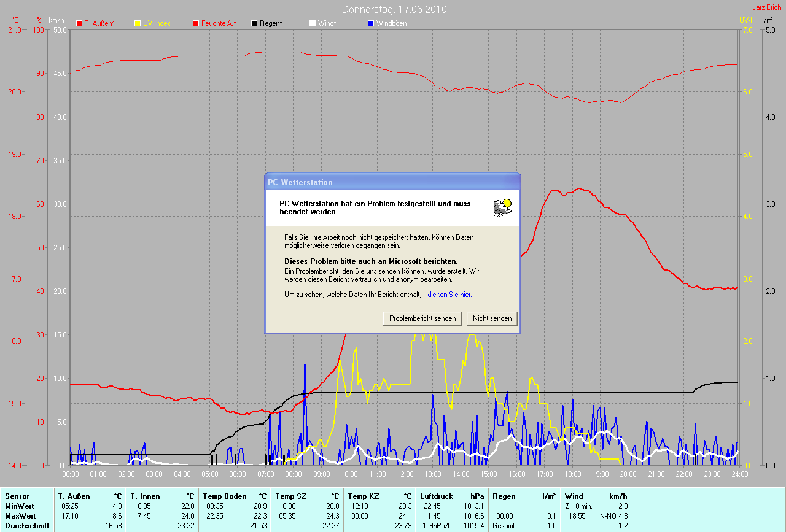Image resolution: width=786 pixels, height=532 pixels.
Task: Click the 12:00 time axis label
Action: pos(405,474)
